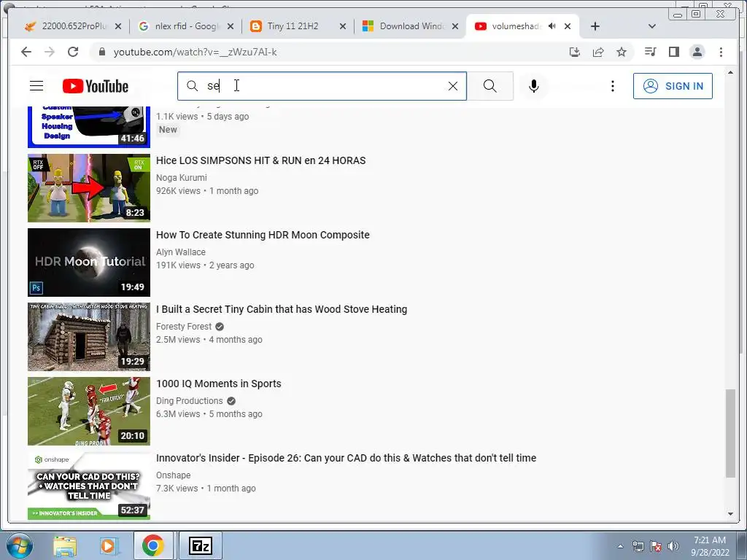The height and width of the screenshot is (560, 747).
Task: Open Secret Tiny Cabin Wood Stove video
Action: point(282,309)
